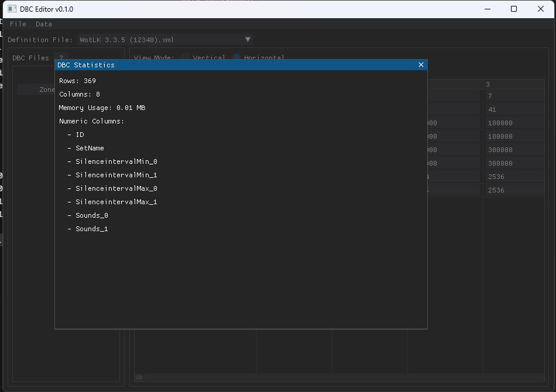Open the Data menu
556x392 pixels.
[43, 23]
